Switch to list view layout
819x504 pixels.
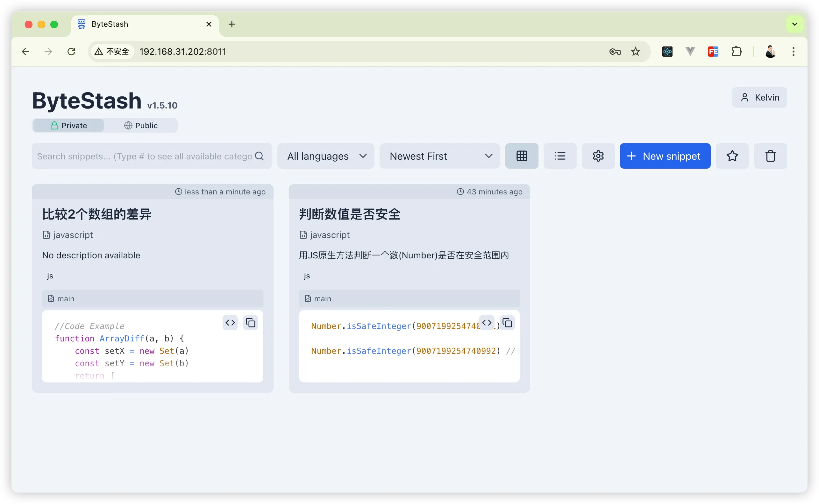[560, 156]
